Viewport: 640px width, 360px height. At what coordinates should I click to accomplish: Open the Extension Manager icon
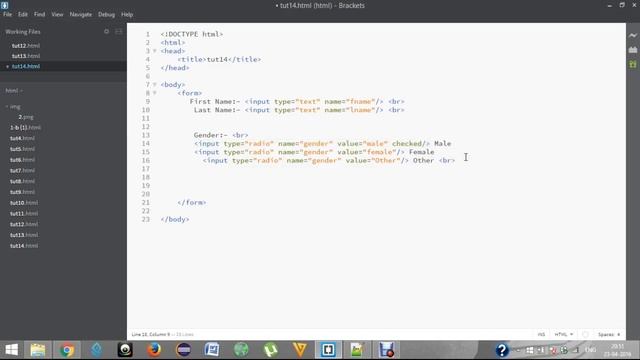click(x=633, y=50)
